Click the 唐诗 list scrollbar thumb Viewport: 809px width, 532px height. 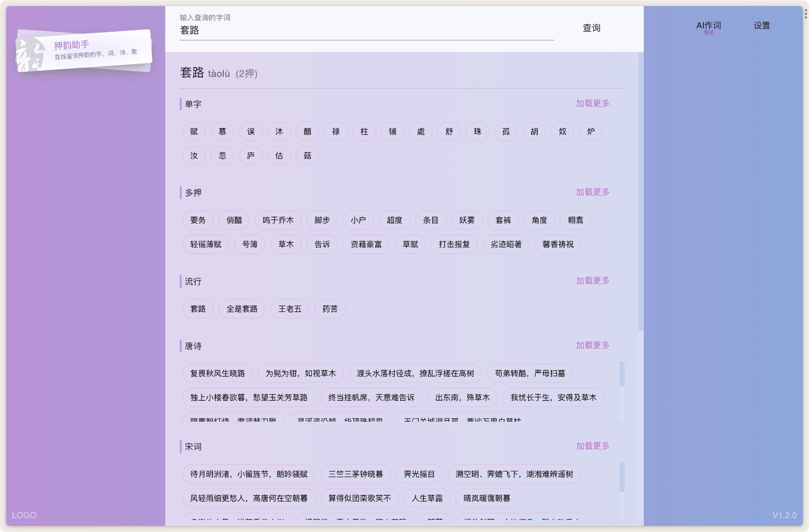pyautogui.click(x=622, y=374)
